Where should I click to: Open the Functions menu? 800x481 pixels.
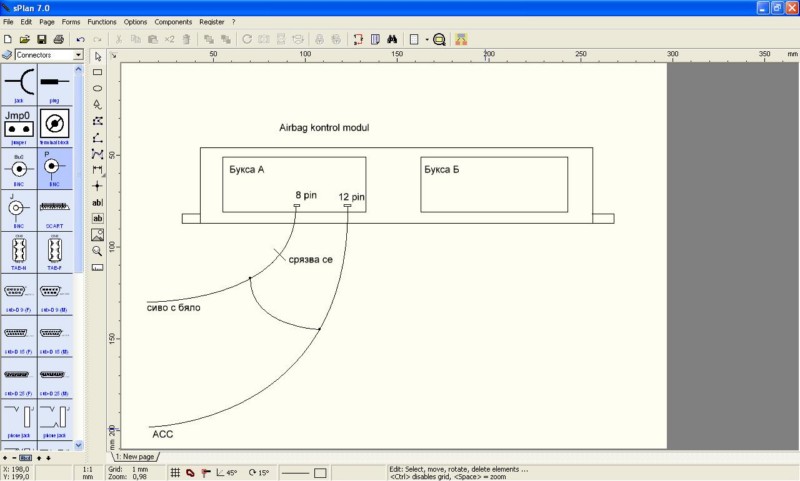click(x=101, y=21)
